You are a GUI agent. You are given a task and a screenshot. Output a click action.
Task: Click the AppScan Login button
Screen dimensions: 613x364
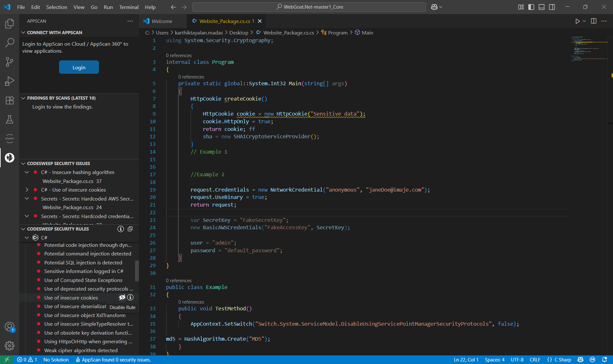(x=79, y=67)
